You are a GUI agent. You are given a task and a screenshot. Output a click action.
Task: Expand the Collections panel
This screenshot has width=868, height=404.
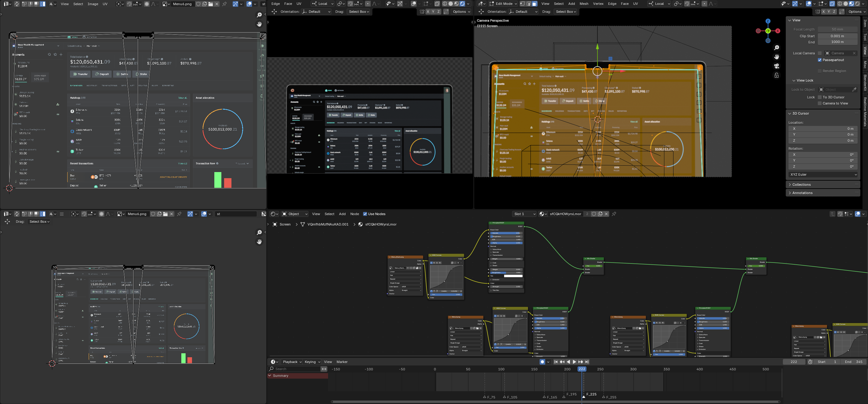click(x=822, y=185)
